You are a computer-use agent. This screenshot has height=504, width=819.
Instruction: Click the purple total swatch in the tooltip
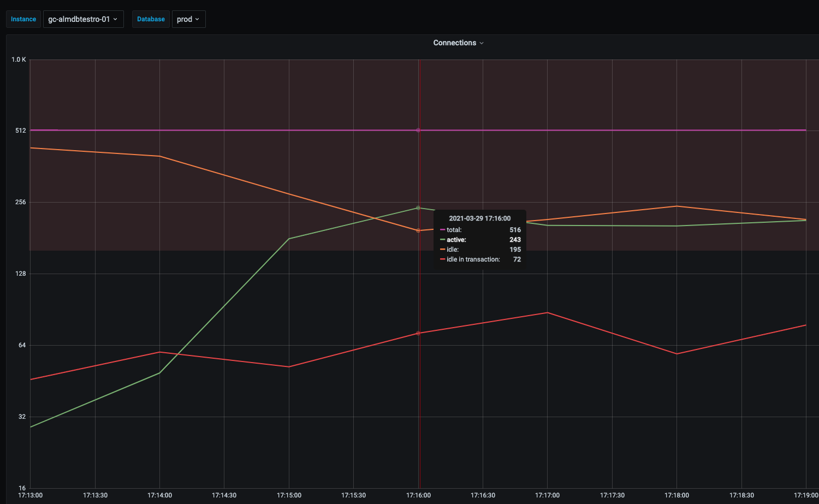coord(442,230)
